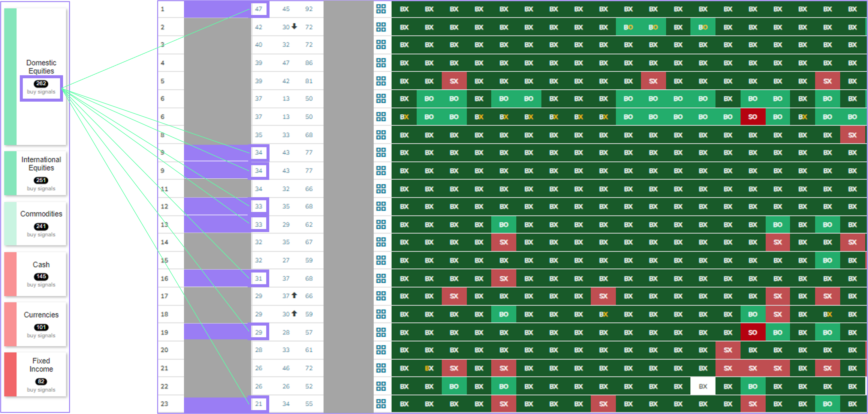Click the highlighted 47 buy value in row 1
The height and width of the screenshot is (414, 868).
click(x=258, y=9)
